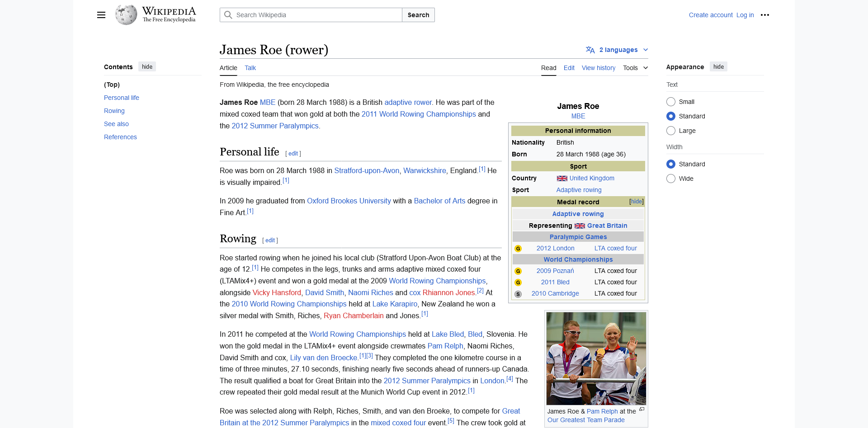Collapse the Medal record section
Image resolution: width=868 pixels, height=428 pixels.
pyautogui.click(x=636, y=202)
